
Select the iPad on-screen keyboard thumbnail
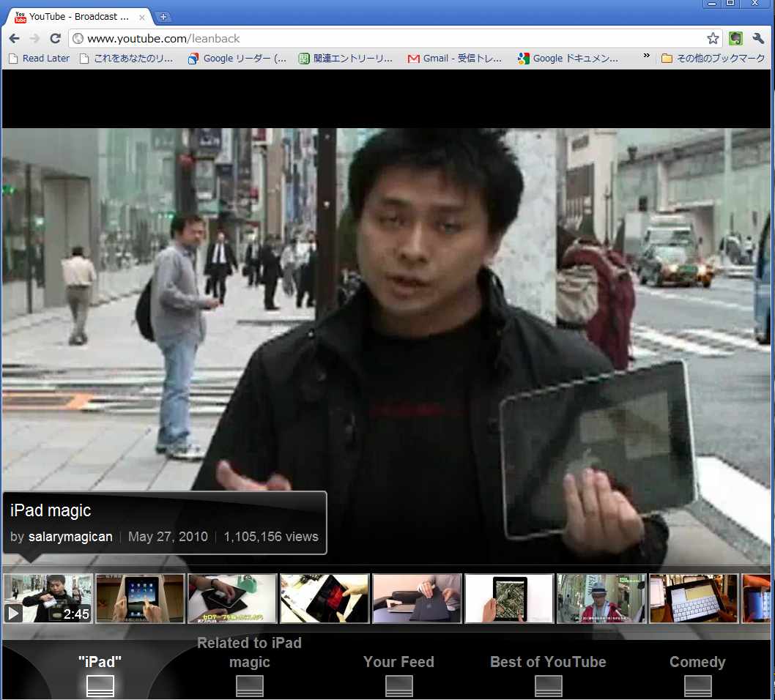coord(694,598)
